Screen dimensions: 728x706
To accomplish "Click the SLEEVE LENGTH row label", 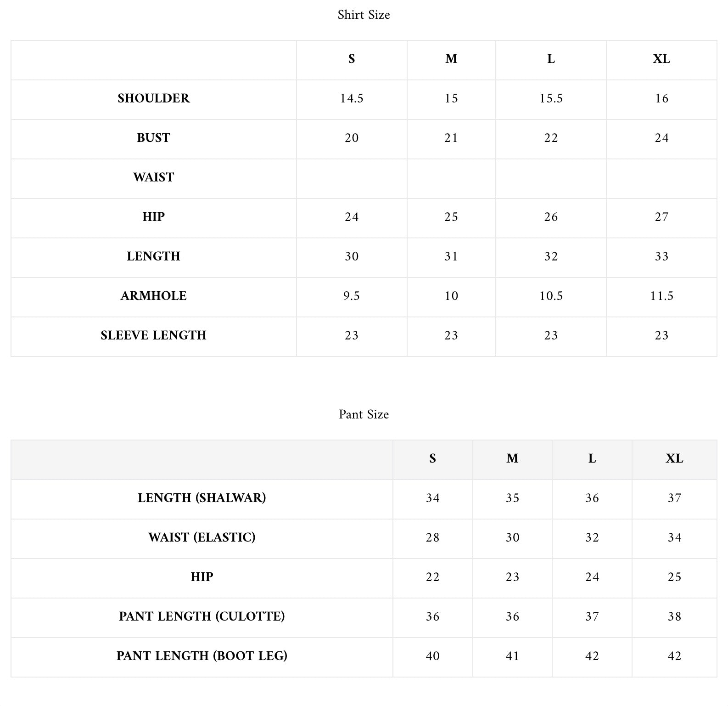I will [x=153, y=335].
